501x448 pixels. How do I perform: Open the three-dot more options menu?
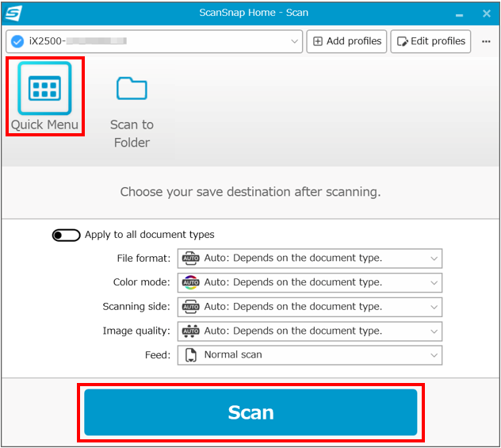pos(486,41)
